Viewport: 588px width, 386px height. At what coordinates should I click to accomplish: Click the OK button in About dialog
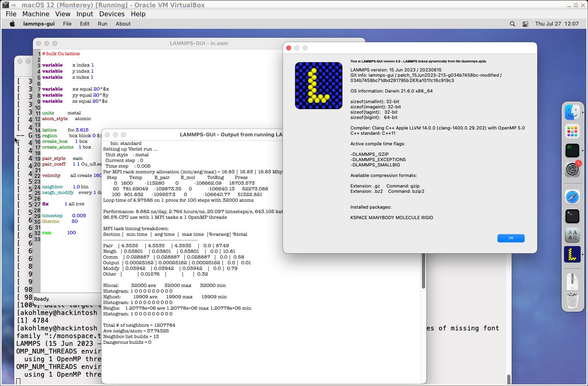[x=511, y=238]
